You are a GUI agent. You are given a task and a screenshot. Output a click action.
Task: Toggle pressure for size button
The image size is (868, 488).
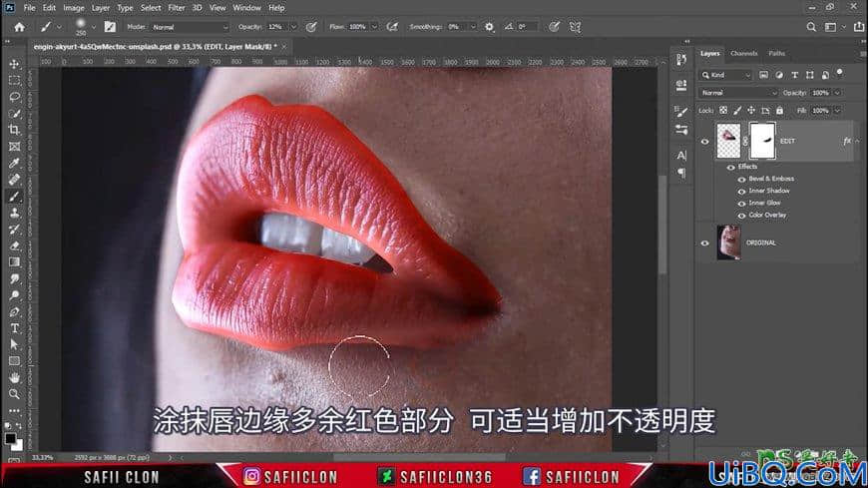[x=554, y=27]
